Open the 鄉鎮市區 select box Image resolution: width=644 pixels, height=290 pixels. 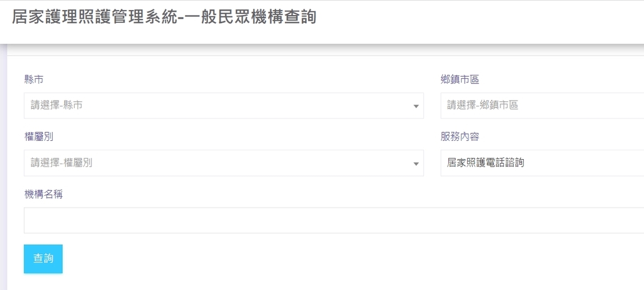(542, 106)
